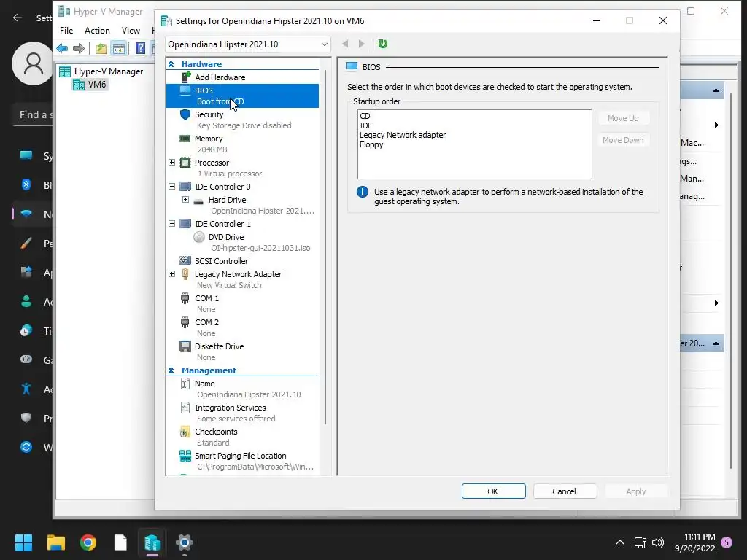The image size is (747, 560).
Task: Click the Add Hardware plug icon
Action: point(185,77)
